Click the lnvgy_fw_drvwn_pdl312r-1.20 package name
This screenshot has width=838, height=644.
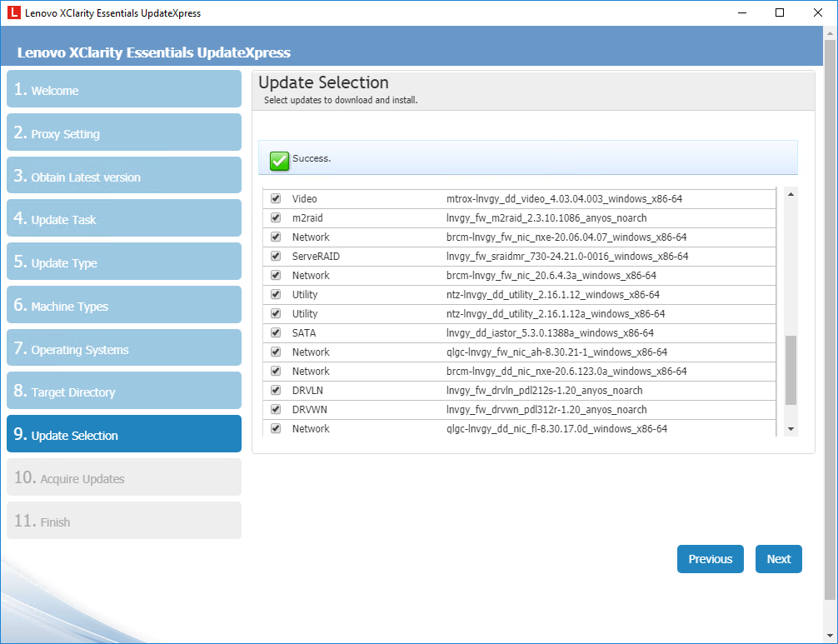point(546,410)
